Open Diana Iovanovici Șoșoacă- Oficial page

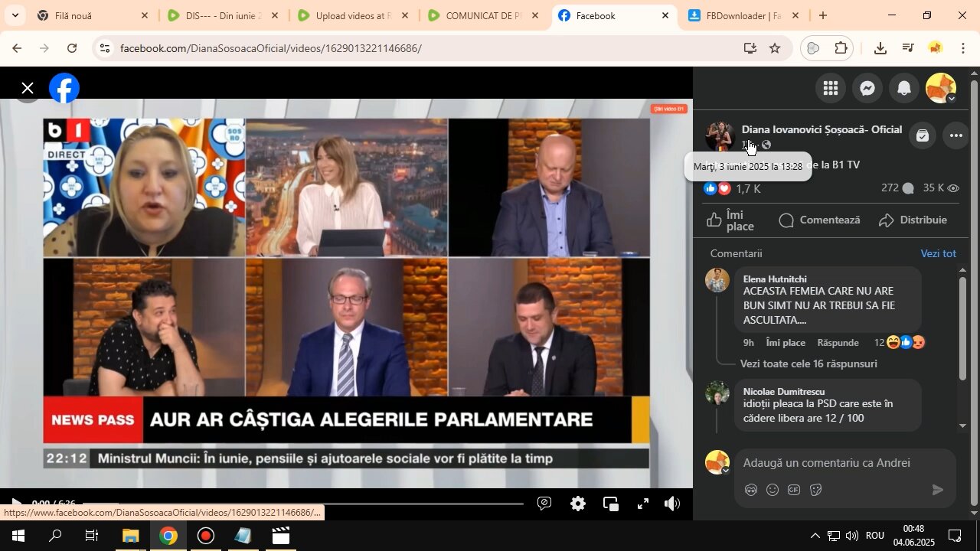[822, 129]
